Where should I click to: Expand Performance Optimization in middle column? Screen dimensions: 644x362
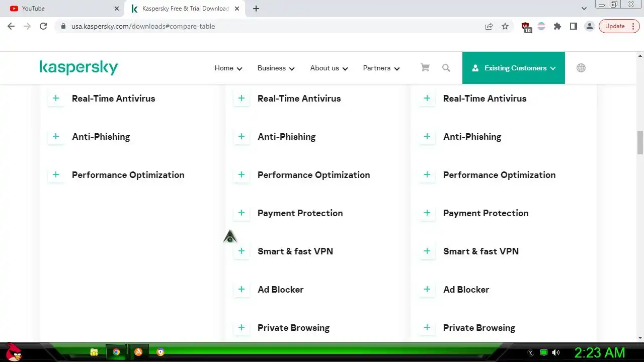coord(242,174)
